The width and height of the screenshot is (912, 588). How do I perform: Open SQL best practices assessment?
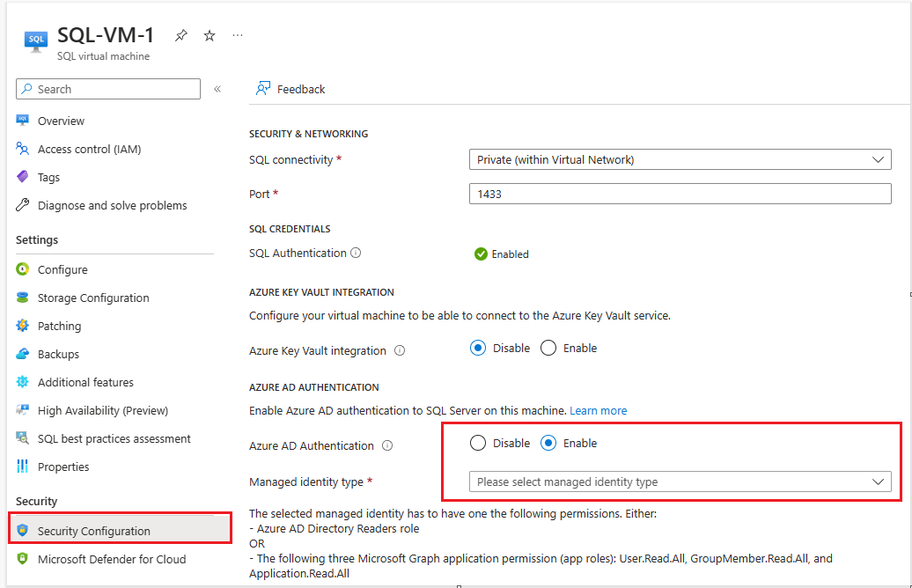tap(114, 438)
